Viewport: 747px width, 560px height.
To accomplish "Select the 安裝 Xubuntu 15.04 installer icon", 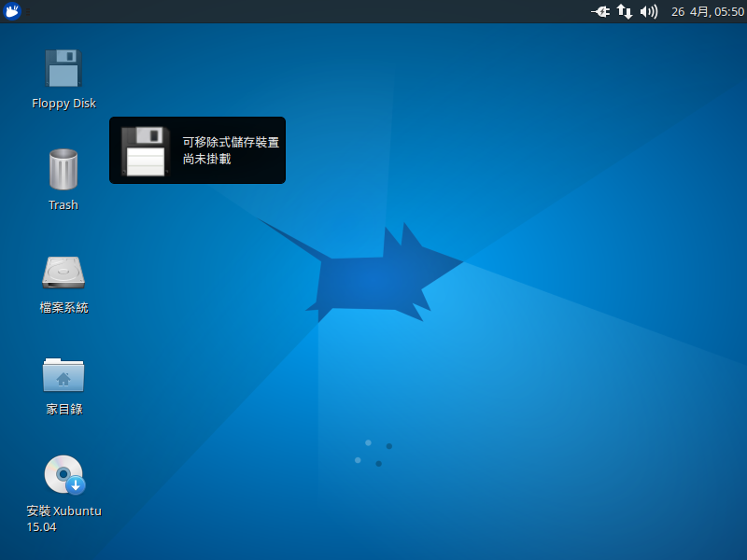I will 64,475.
